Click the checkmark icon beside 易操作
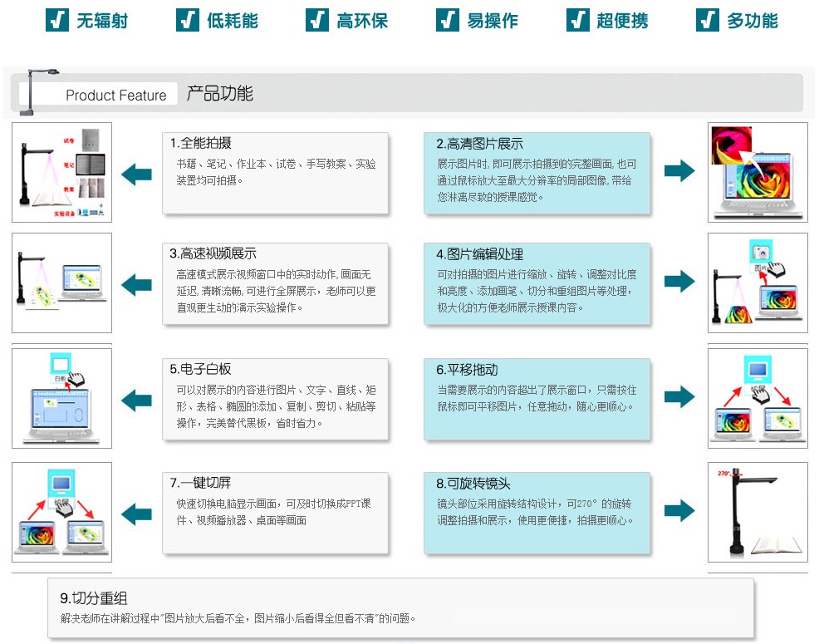Viewport: 819px width, 644px height. pyautogui.click(x=448, y=20)
